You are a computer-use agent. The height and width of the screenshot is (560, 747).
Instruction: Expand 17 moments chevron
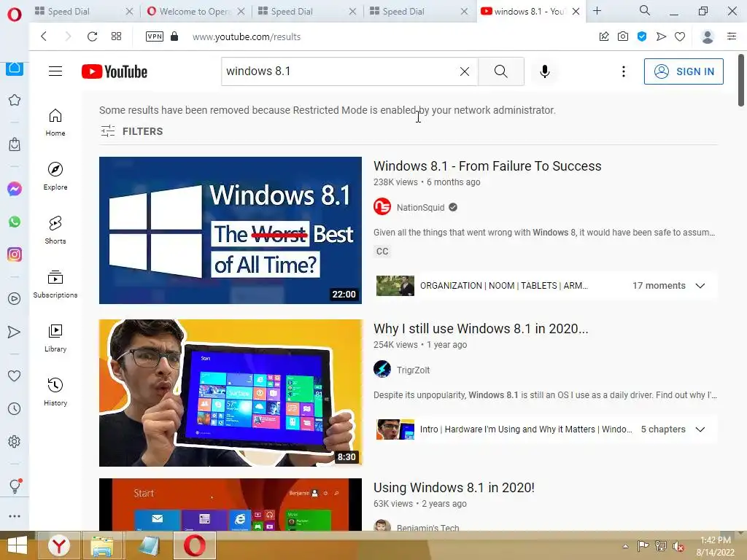pyautogui.click(x=700, y=286)
